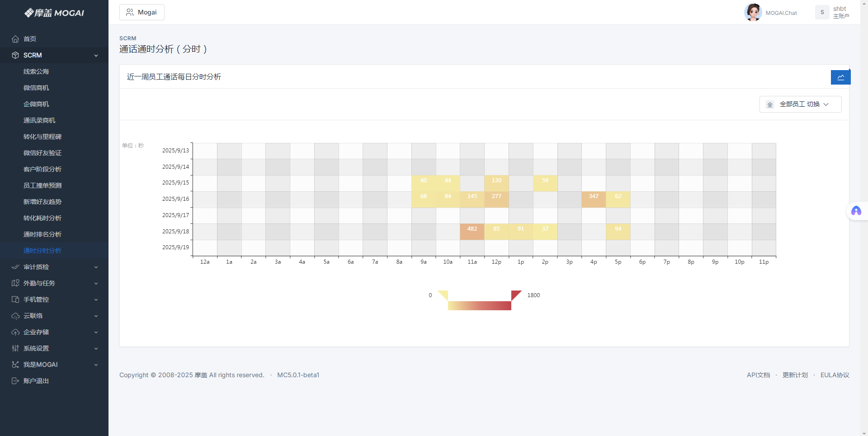Image resolution: width=868 pixels, height=436 pixels.
Task: Click the 482 heatmap cell on 2025/9/18
Action: tap(472, 232)
